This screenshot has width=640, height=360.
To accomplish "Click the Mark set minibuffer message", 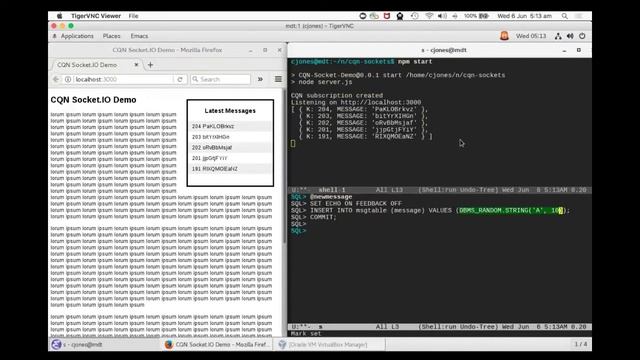I will (306, 334).
